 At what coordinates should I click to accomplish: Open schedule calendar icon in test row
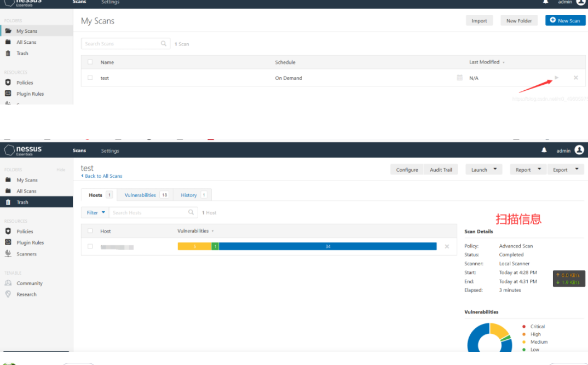point(459,78)
